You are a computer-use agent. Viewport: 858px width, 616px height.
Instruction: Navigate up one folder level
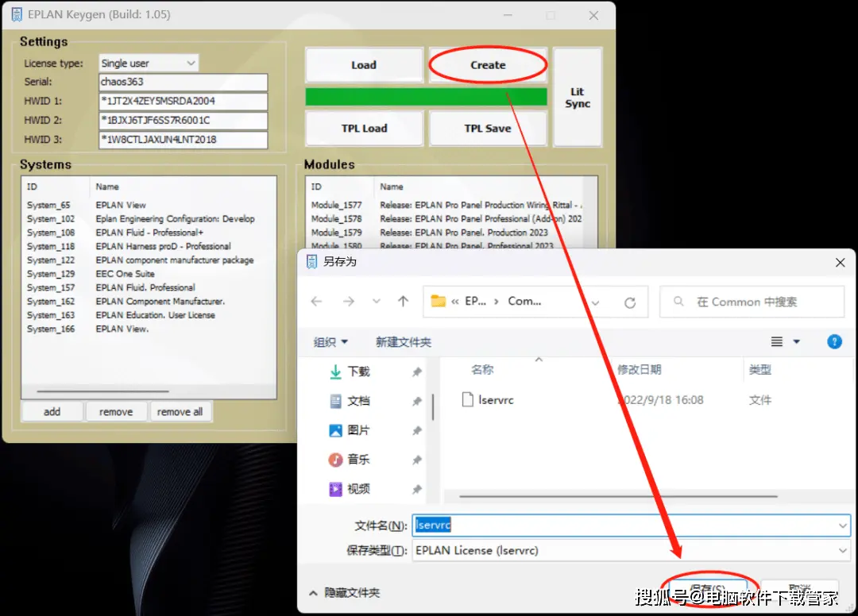point(404,301)
